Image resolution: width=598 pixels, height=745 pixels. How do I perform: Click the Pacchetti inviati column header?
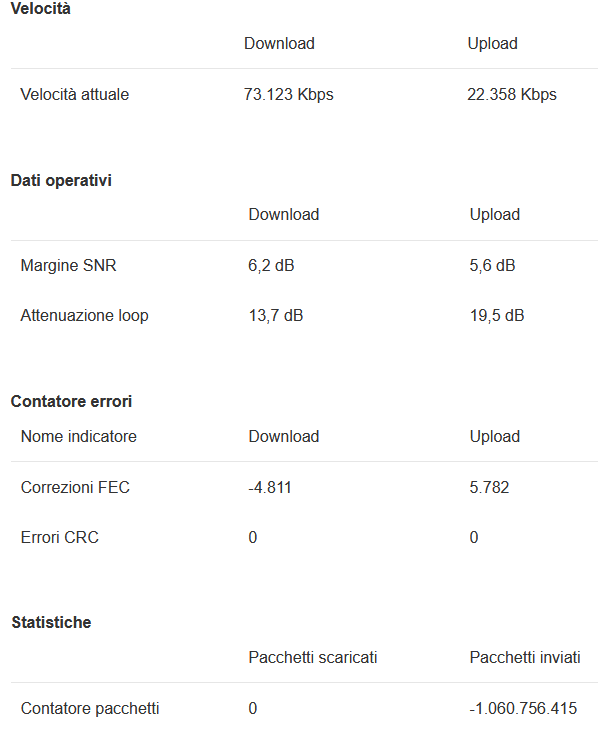(525, 658)
